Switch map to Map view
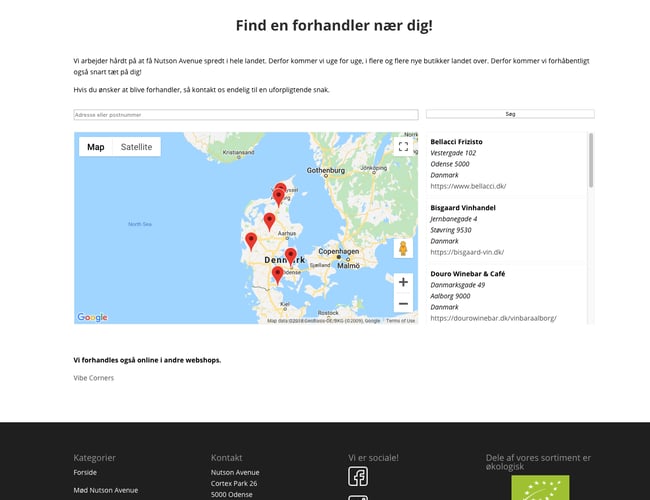This screenshot has height=500, width=650. tap(96, 147)
